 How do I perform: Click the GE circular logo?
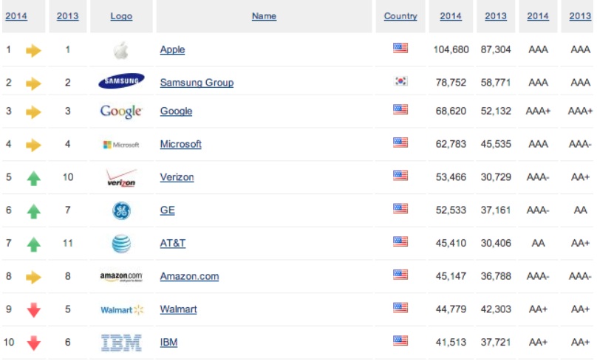point(121,210)
